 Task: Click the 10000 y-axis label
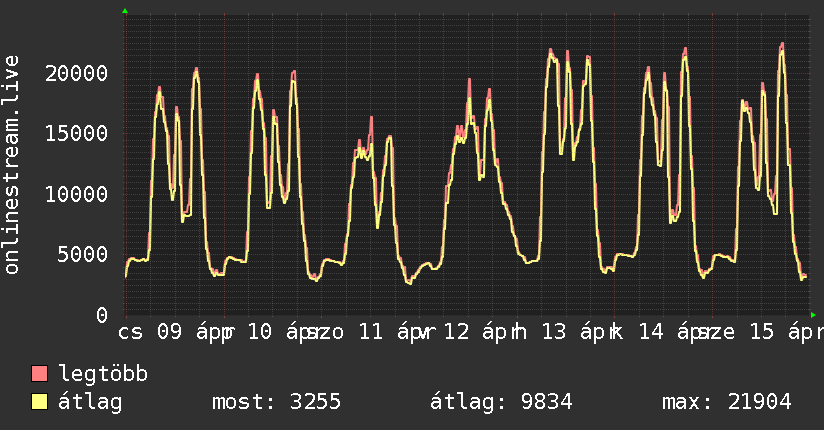pos(77,194)
